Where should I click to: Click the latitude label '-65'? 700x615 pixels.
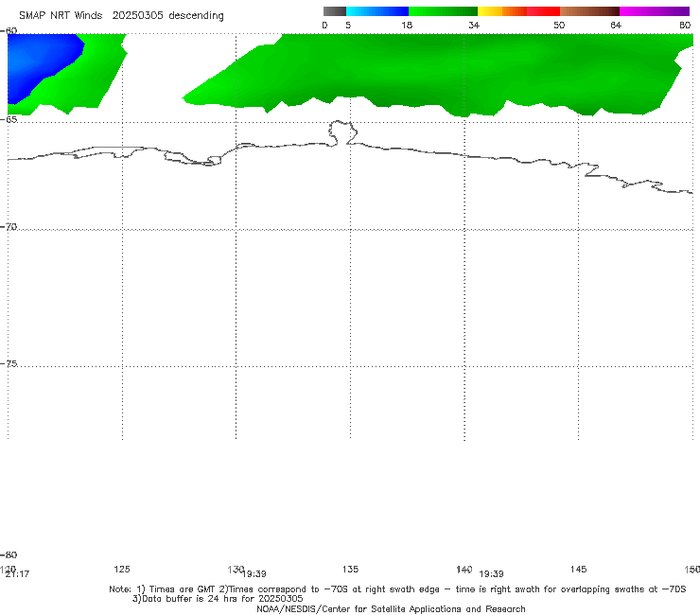click(x=9, y=119)
